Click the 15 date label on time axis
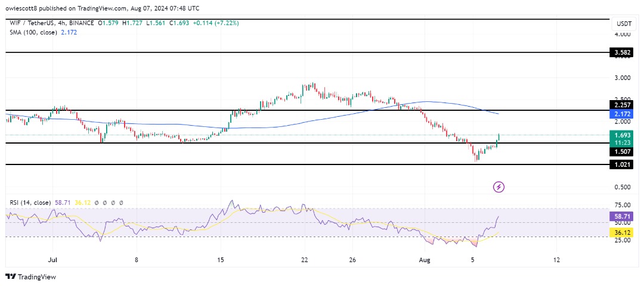The image size is (644, 286). coord(220,259)
